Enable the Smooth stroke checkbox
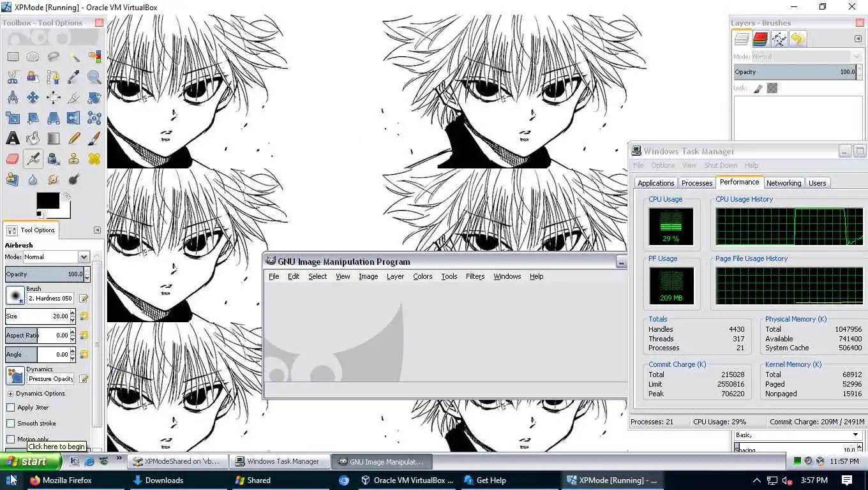 tap(11, 424)
